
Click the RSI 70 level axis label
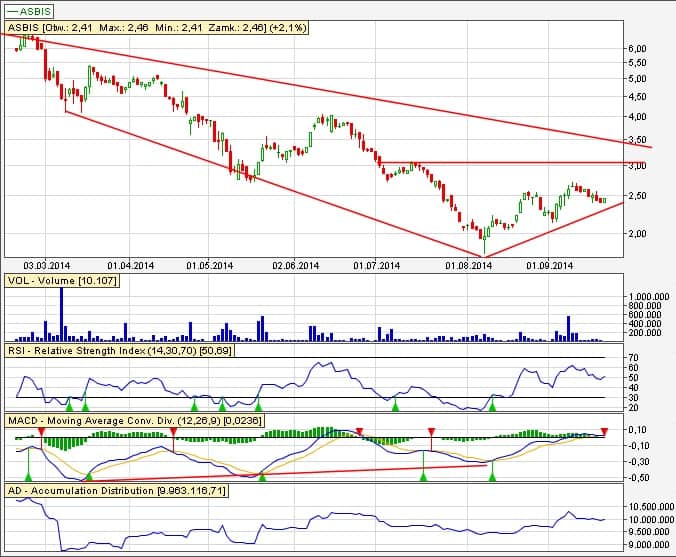point(630,357)
